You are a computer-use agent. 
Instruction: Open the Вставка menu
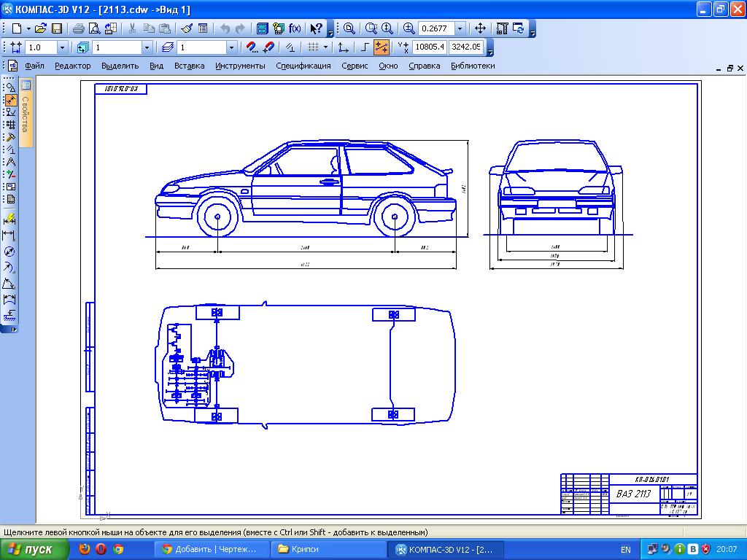(189, 66)
